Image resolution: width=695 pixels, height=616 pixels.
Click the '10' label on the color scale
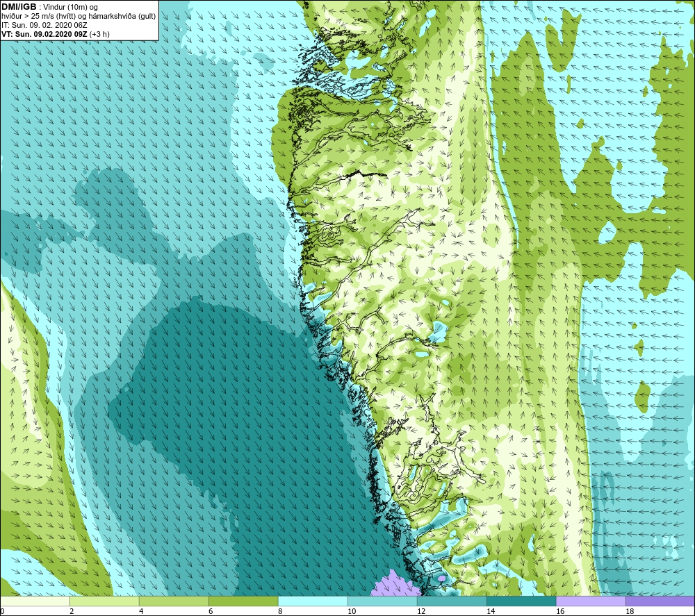[352, 612]
